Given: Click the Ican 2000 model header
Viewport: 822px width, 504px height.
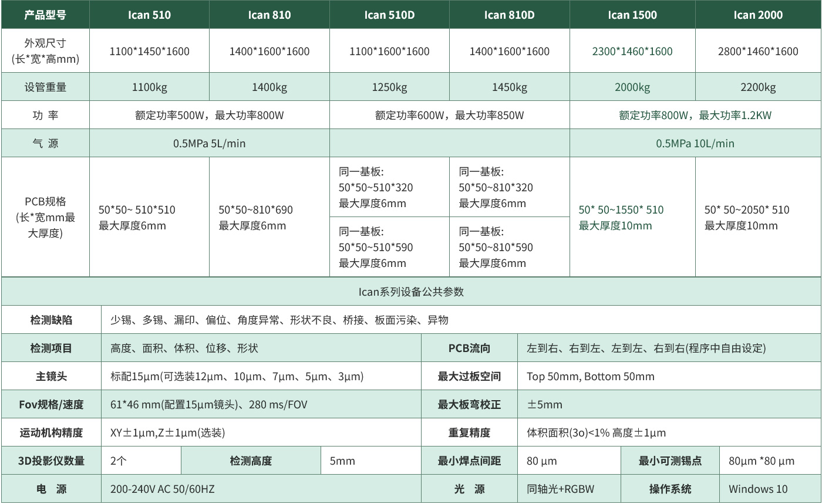Looking at the screenshot, I should [x=757, y=15].
